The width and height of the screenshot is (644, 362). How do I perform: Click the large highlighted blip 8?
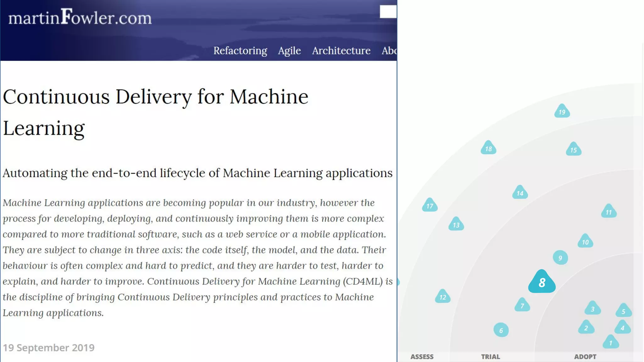click(x=542, y=282)
